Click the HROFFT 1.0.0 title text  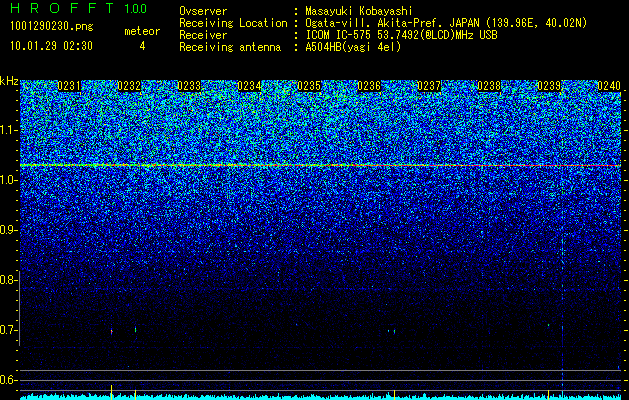click(79, 8)
